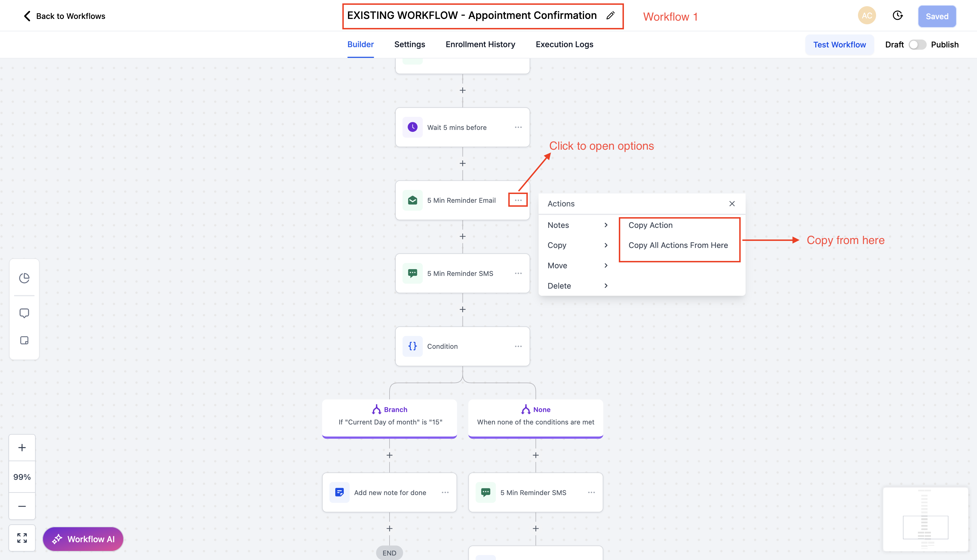977x560 pixels.
Task: Open the Condition node's ellipsis menu
Action: 518,346
